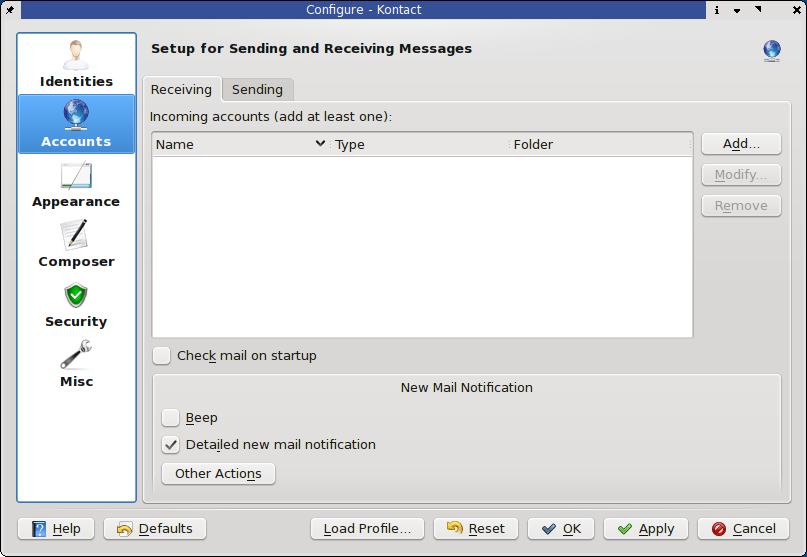Enable Check mail on startup

[x=162, y=356]
